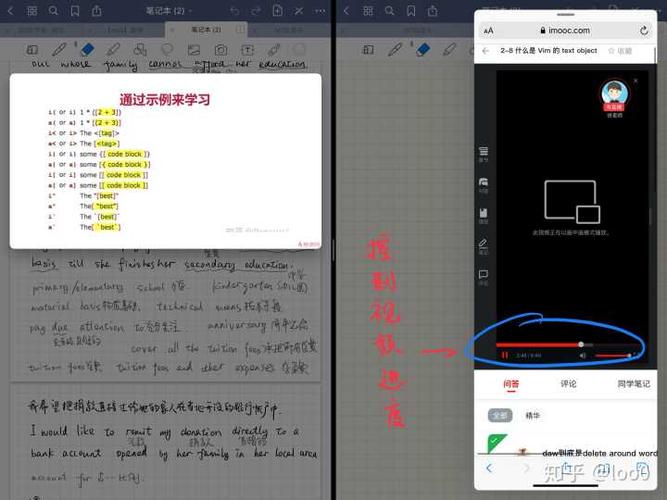Select the 精华 filter
Viewport: 667px width, 500px height.
tap(533, 416)
